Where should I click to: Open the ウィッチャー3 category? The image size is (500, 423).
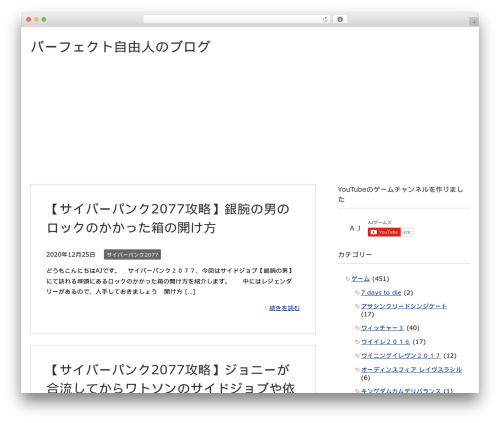382,328
